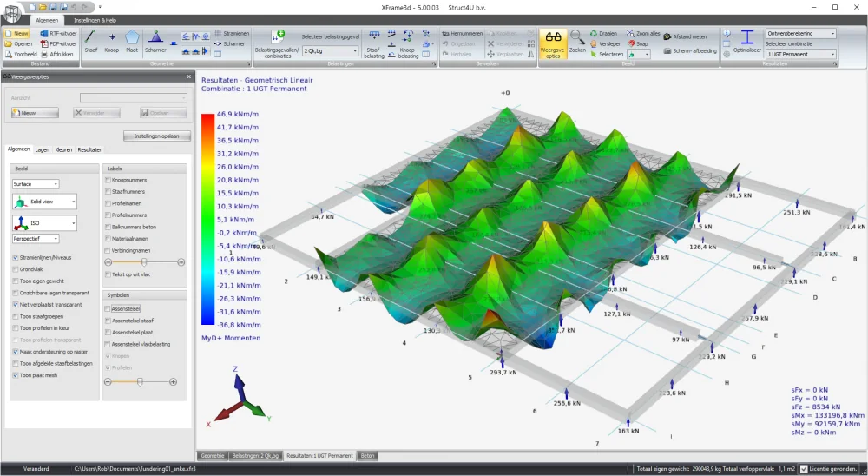This screenshot has height=476, width=868.
Task: Run the Optimaliseer profile tool
Action: 747,42
